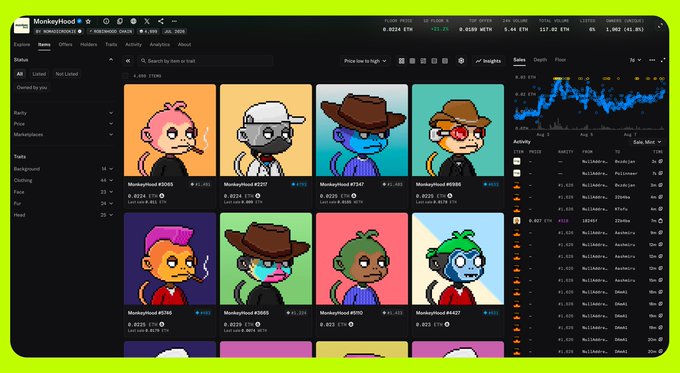Select the fifth layout view icon
The width and height of the screenshot is (680, 373).
click(x=445, y=61)
